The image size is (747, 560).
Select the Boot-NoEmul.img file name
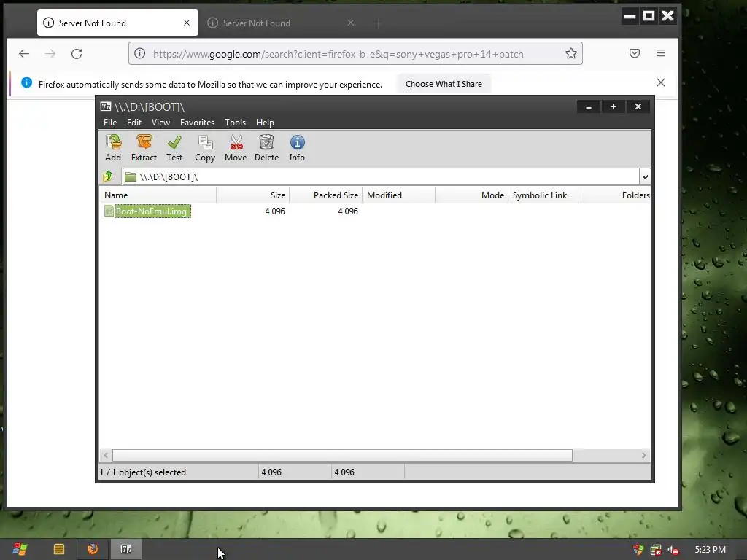pos(152,211)
